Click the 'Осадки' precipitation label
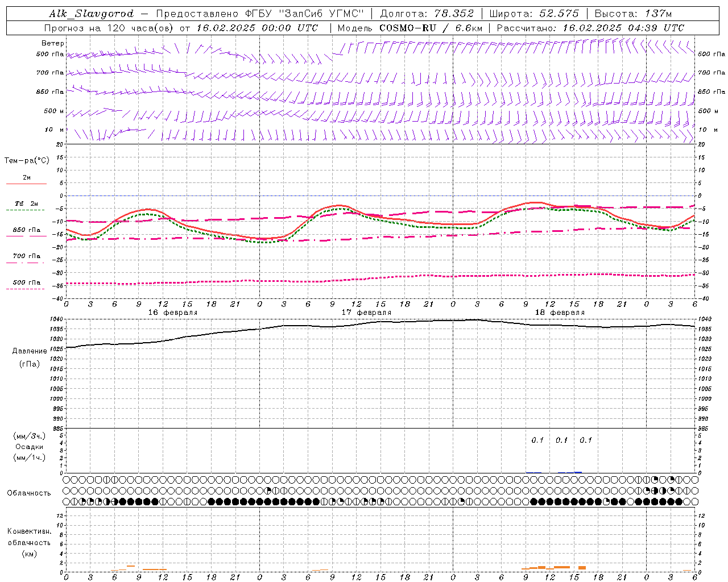Screen dimensions: 728x582 (x=29, y=447)
